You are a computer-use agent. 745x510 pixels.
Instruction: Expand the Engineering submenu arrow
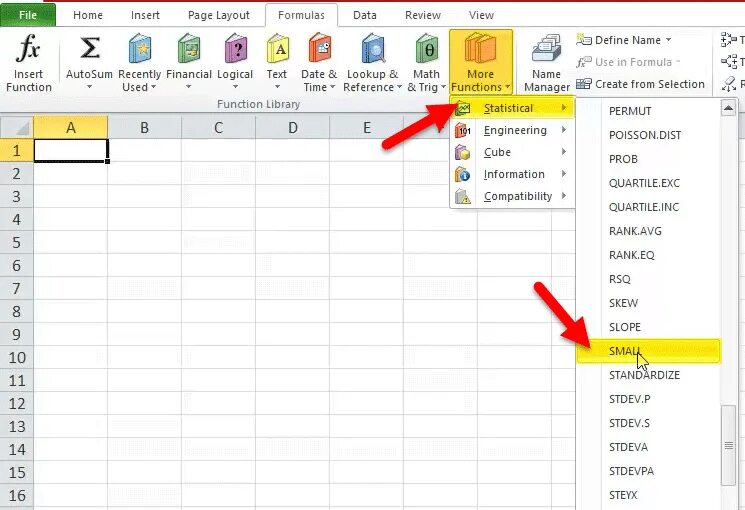pyautogui.click(x=564, y=130)
